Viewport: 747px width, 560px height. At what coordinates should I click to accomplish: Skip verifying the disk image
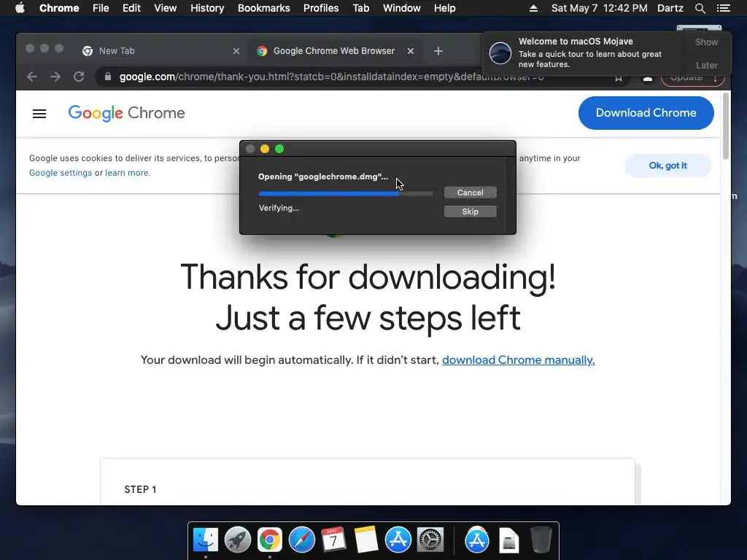pos(471,211)
